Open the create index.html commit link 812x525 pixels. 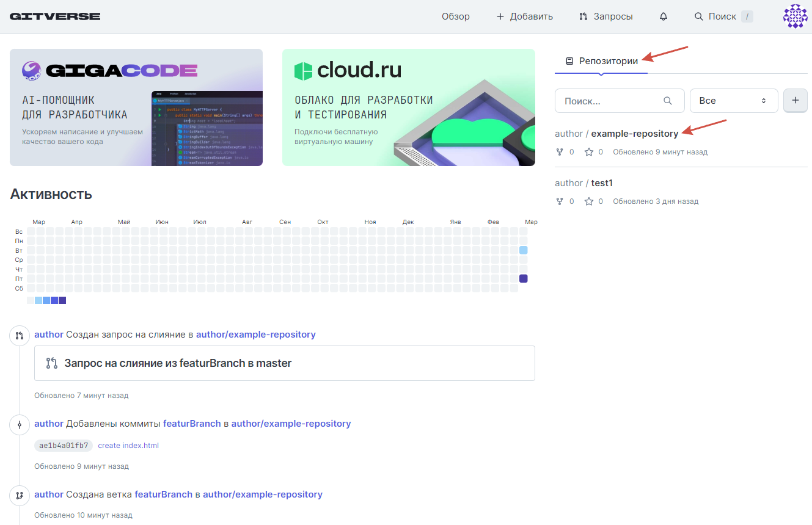128,446
